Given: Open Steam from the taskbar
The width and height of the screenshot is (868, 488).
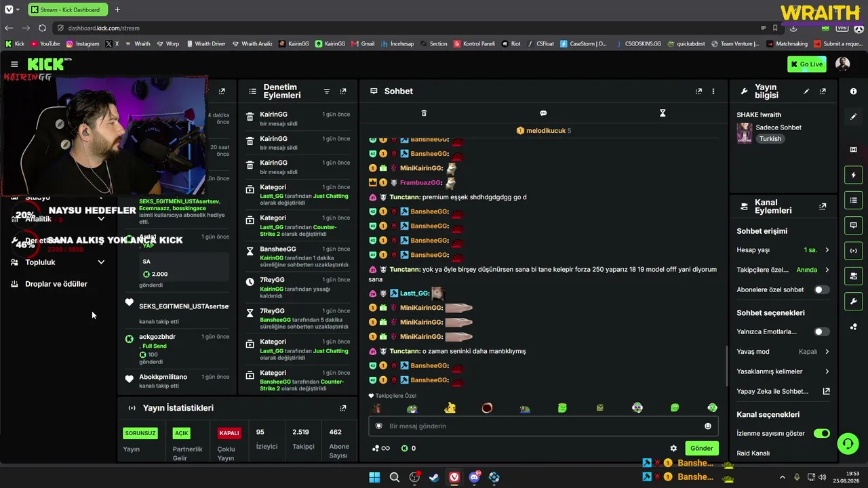Looking at the screenshot, I should [x=434, y=477].
